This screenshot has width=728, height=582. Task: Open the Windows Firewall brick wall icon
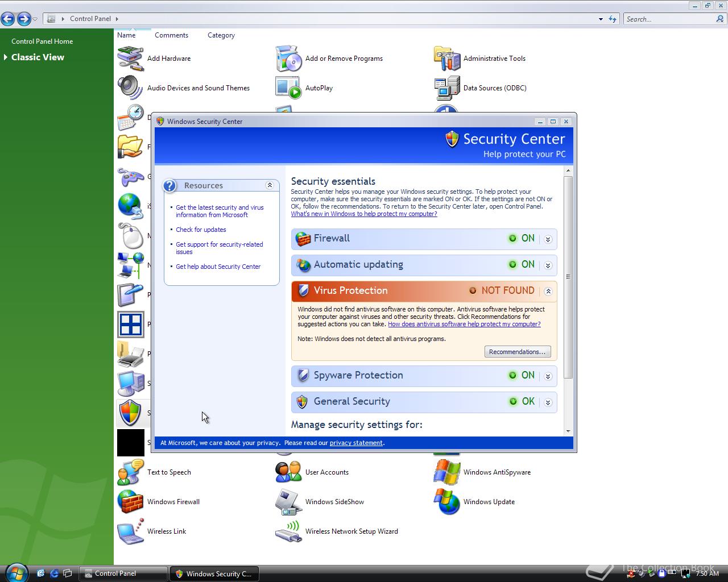[130, 502]
